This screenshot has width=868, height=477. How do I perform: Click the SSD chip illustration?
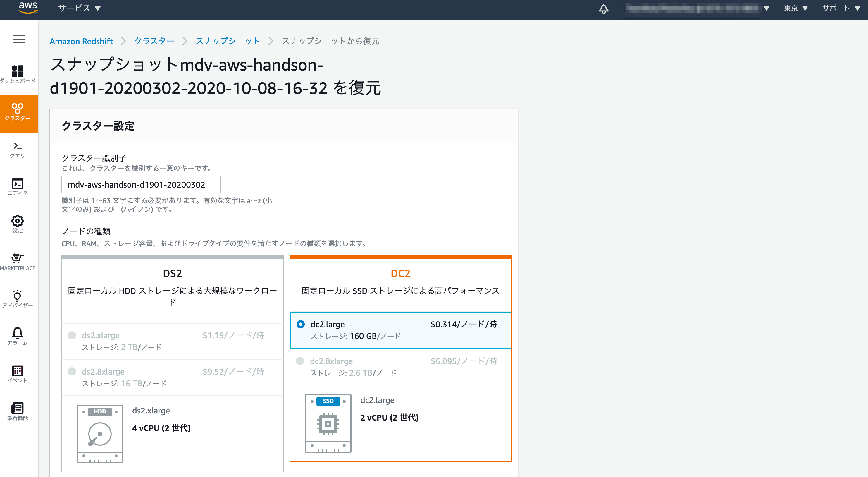[x=328, y=423]
